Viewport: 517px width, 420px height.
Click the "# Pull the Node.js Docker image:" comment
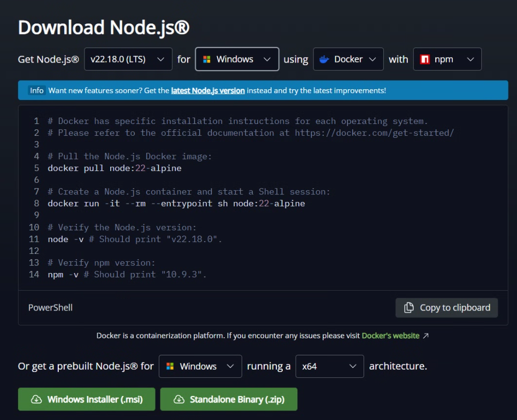129,157
